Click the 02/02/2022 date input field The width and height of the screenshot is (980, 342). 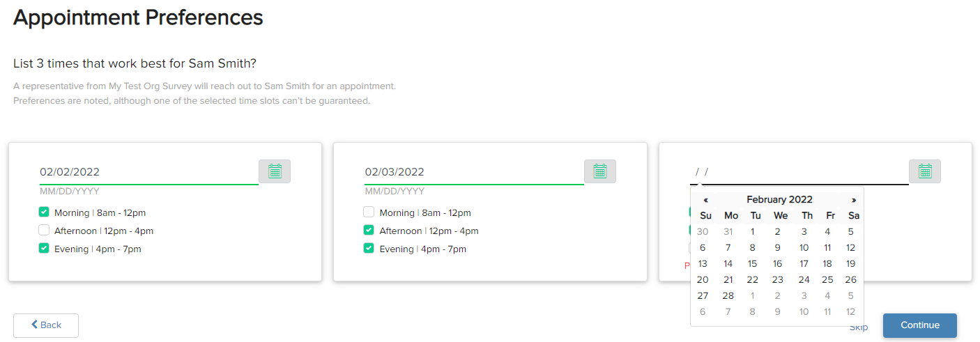[x=149, y=172]
